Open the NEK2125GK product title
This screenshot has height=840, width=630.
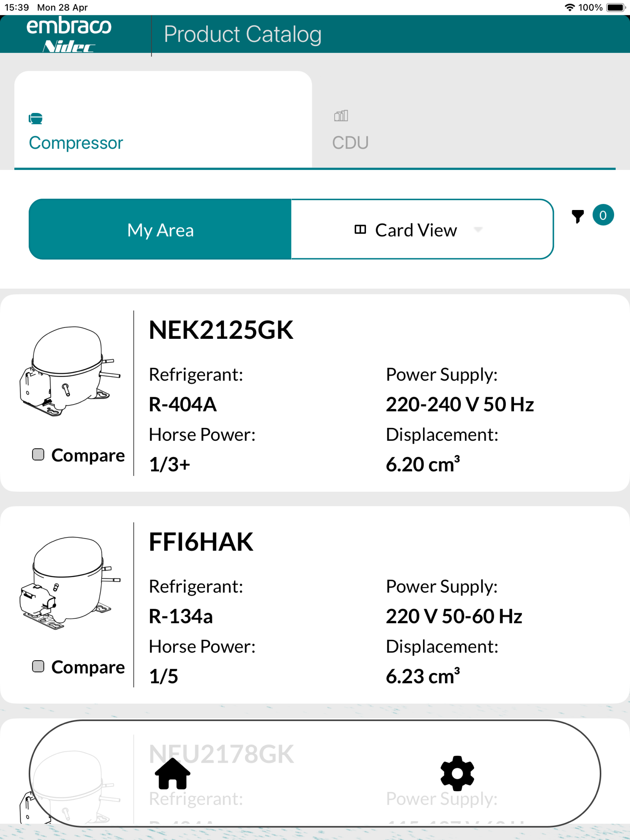221,330
